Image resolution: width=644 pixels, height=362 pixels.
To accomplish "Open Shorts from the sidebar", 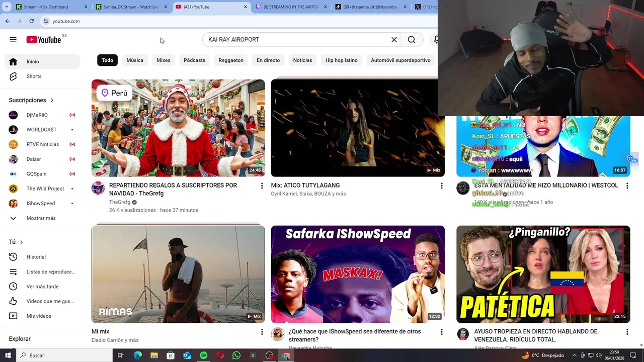I will (42, 76).
